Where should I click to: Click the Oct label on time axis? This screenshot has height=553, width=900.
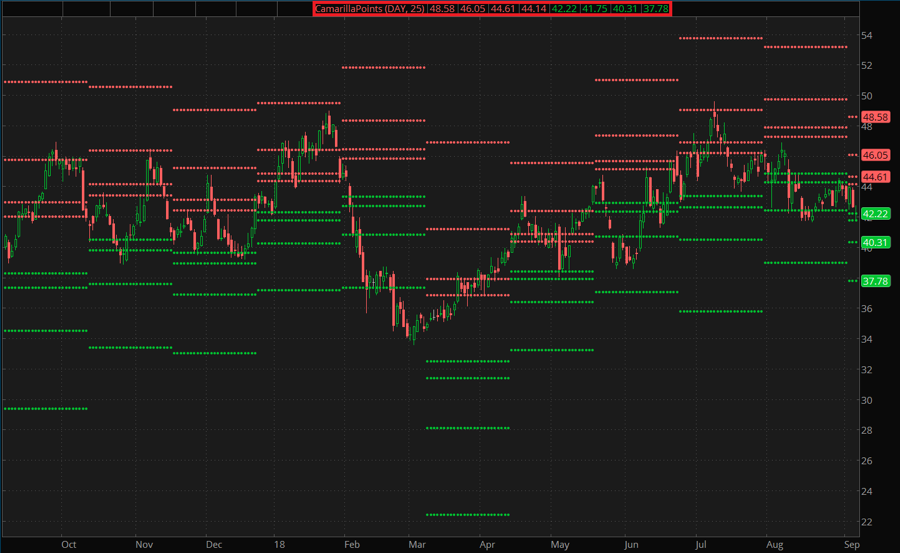68,545
